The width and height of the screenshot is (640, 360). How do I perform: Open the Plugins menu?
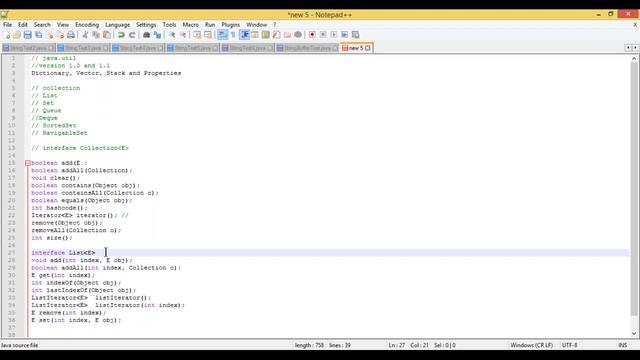pyautogui.click(x=231, y=25)
